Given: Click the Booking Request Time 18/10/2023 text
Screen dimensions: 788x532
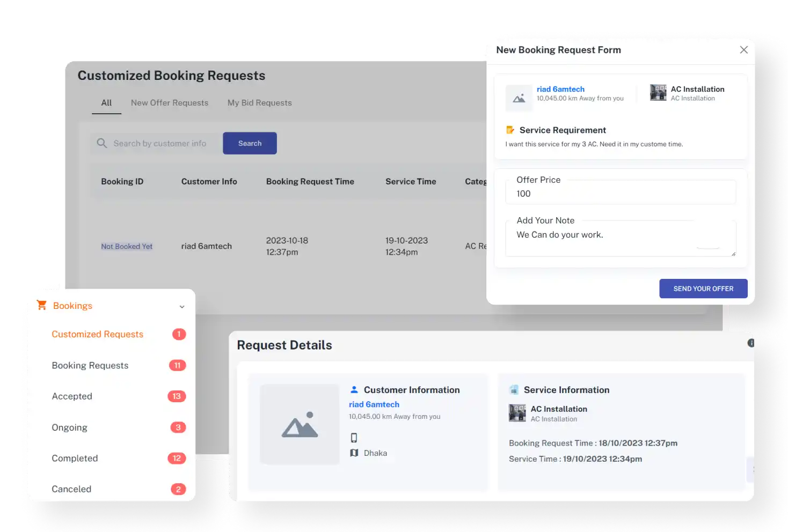Looking at the screenshot, I should coord(593,443).
